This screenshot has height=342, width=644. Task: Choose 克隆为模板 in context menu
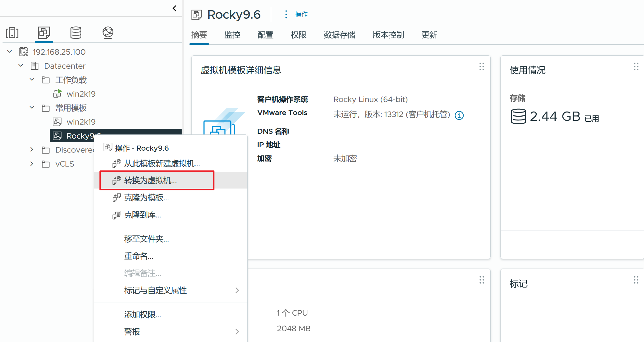(x=171, y=198)
